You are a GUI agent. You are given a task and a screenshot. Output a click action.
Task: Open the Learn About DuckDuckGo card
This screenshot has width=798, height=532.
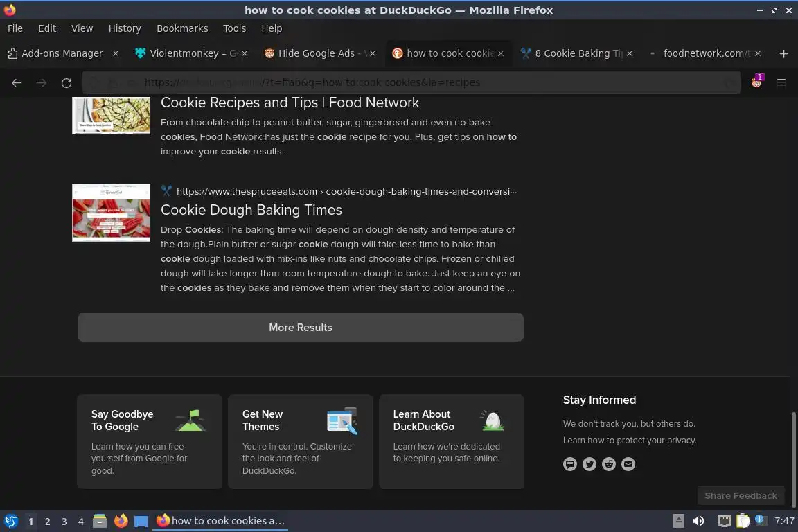click(452, 441)
